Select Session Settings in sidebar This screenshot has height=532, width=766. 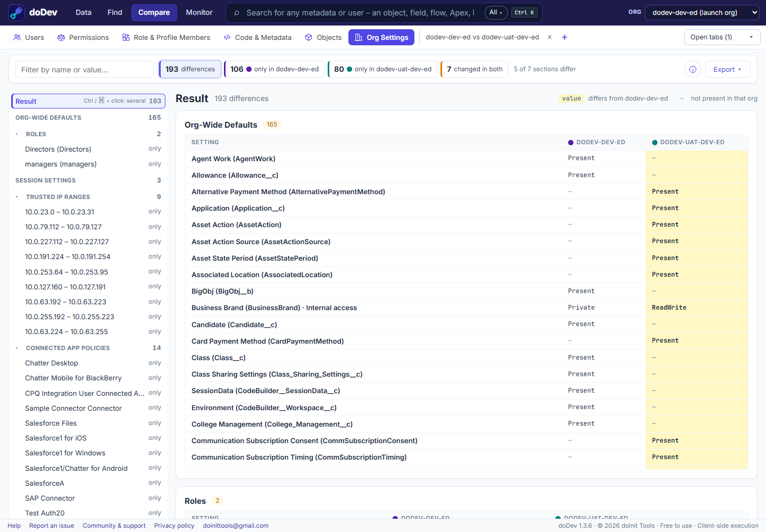coord(88,180)
